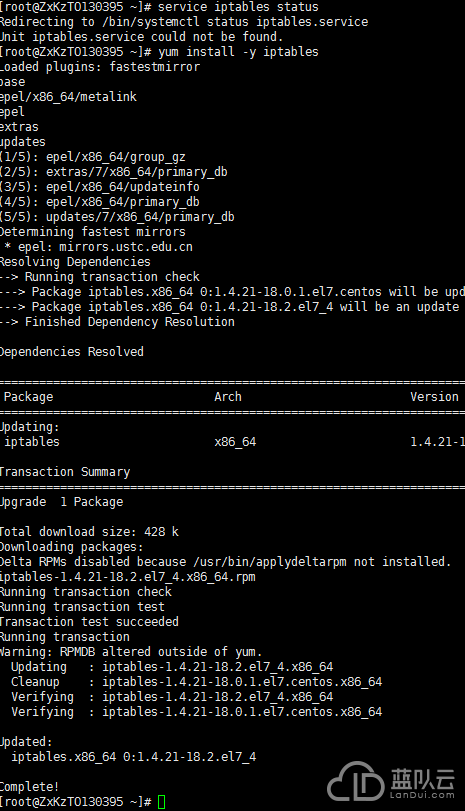Click the 'Package' column header
Image resolution: width=465 pixels, height=811 pixels.
point(28,397)
